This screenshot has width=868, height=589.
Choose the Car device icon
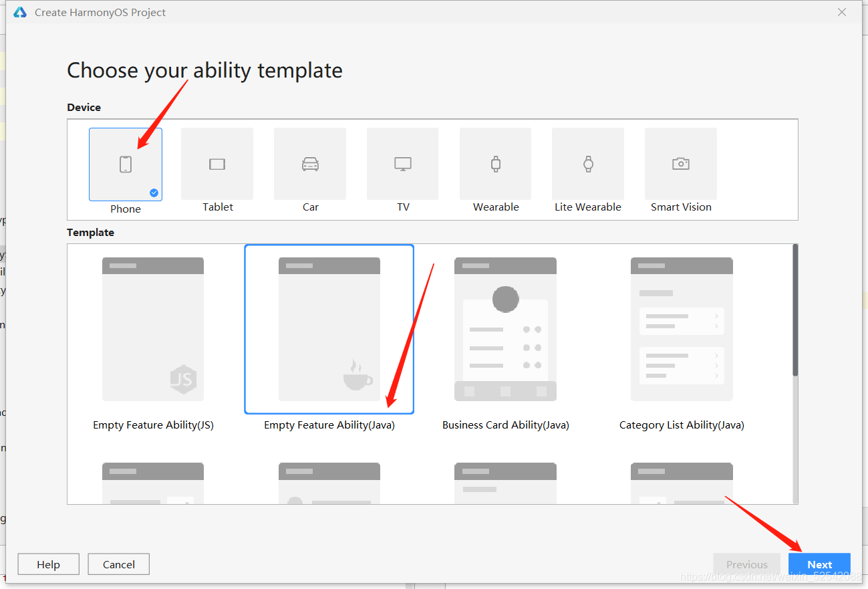[310, 164]
